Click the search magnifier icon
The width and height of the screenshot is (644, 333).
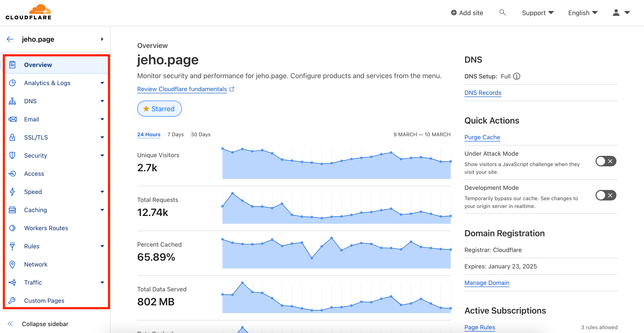tap(502, 13)
